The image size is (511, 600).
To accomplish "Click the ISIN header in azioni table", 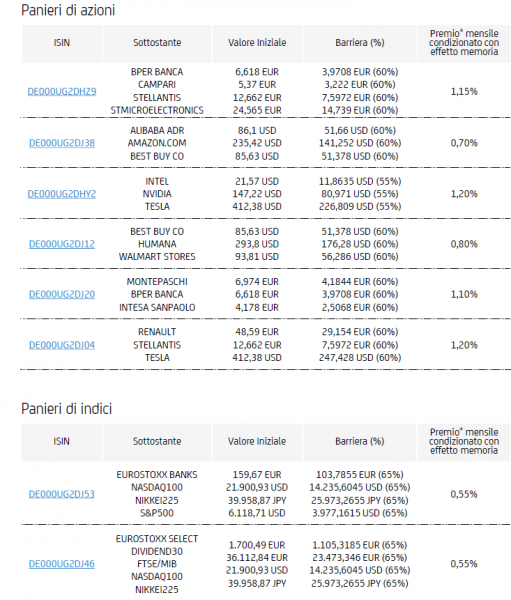I will pos(62,42).
